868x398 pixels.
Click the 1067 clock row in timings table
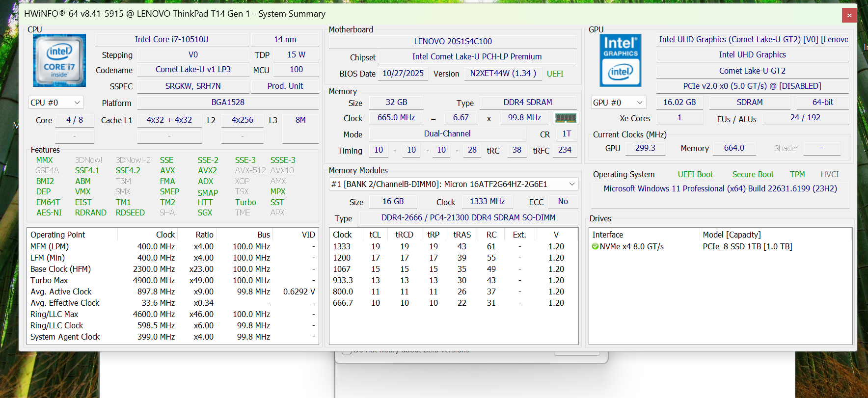[453, 269]
